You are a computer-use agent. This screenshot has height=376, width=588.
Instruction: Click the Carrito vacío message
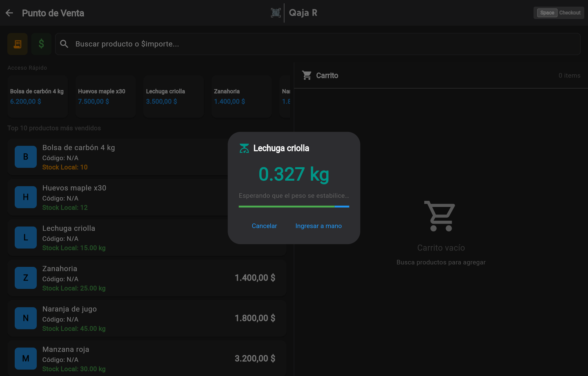(441, 248)
